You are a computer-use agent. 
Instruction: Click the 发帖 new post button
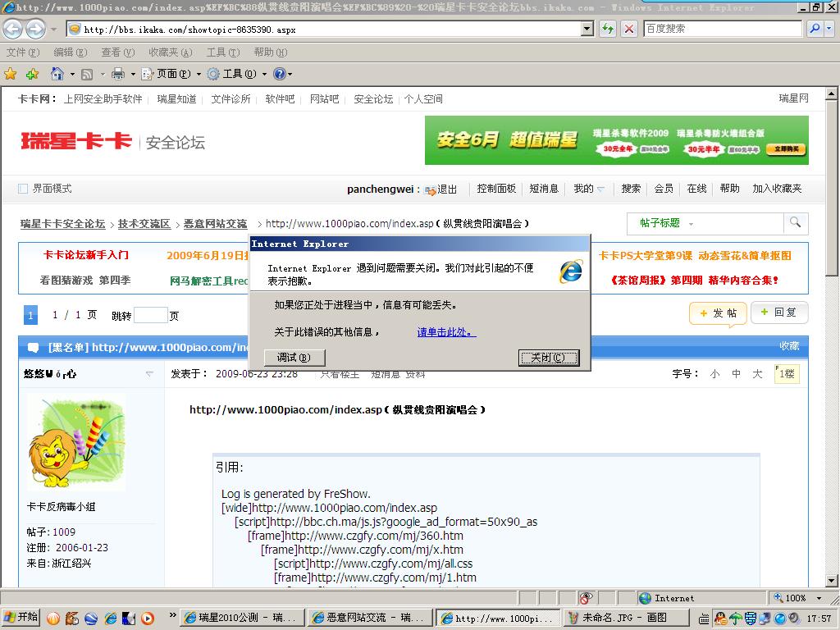pyautogui.click(x=718, y=313)
